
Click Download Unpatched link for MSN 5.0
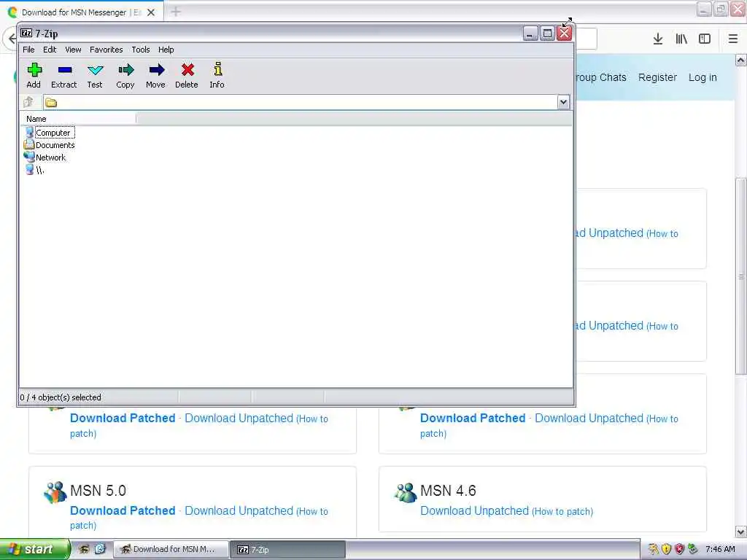pyautogui.click(x=239, y=510)
